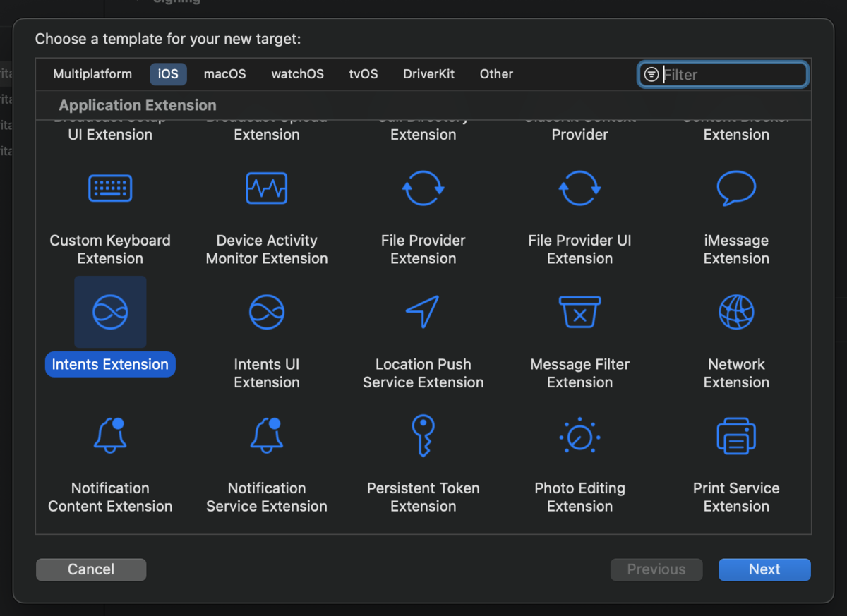Select the File Provider UI Extension icon

point(579,188)
